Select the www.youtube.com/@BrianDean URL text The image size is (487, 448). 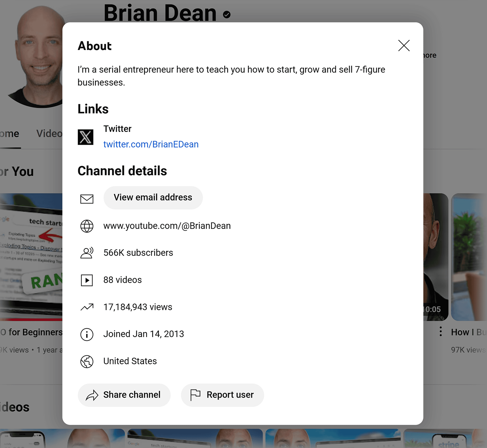coord(167,226)
